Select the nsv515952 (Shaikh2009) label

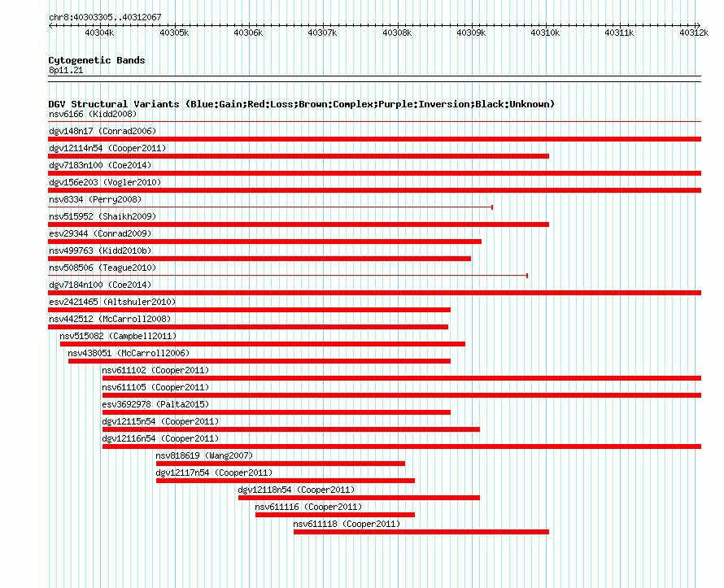102,216
